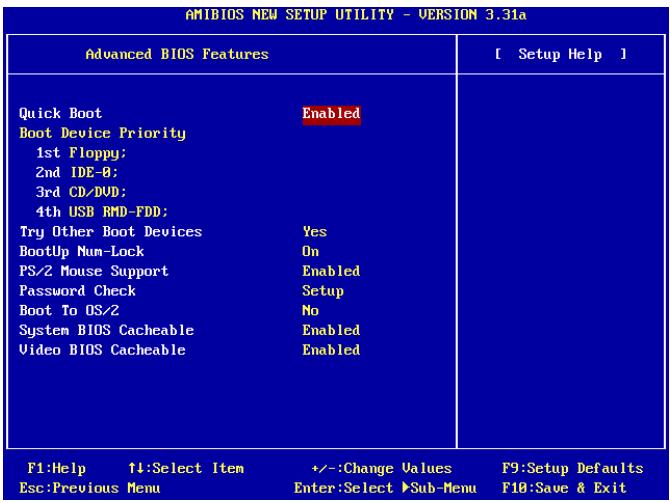Select the BootUp Num-Lock option
Image resolution: width=670 pixels, height=503 pixels.
[82, 252]
